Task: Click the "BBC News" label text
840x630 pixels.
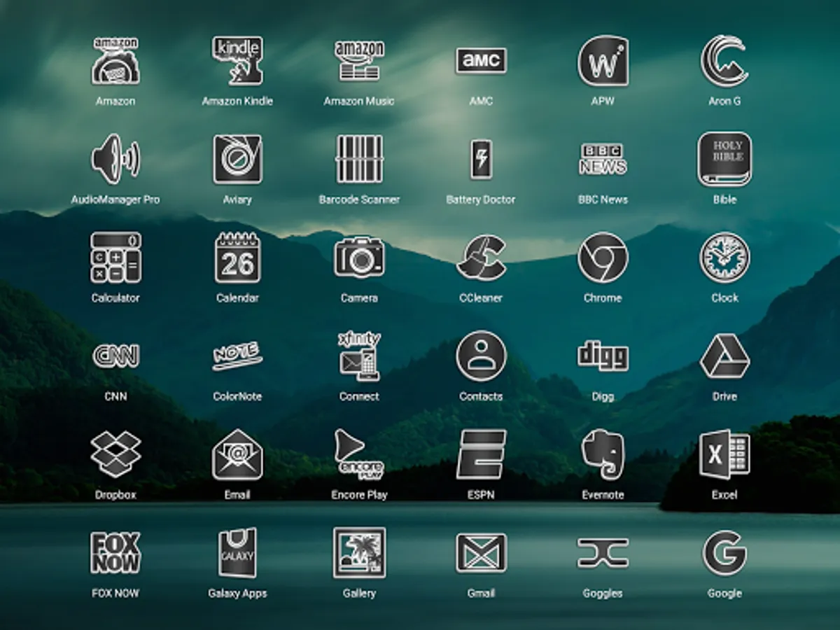Action: tap(603, 199)
